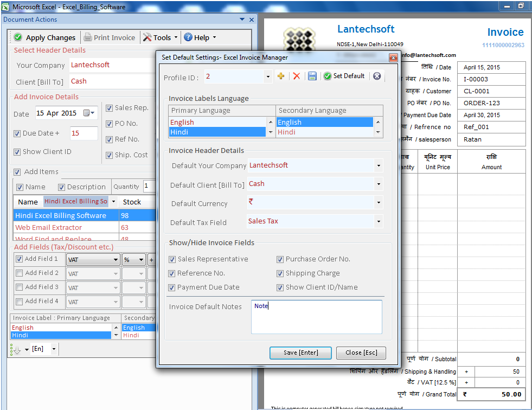Expand Default Your Company dropdown

(x=379, y=166)
